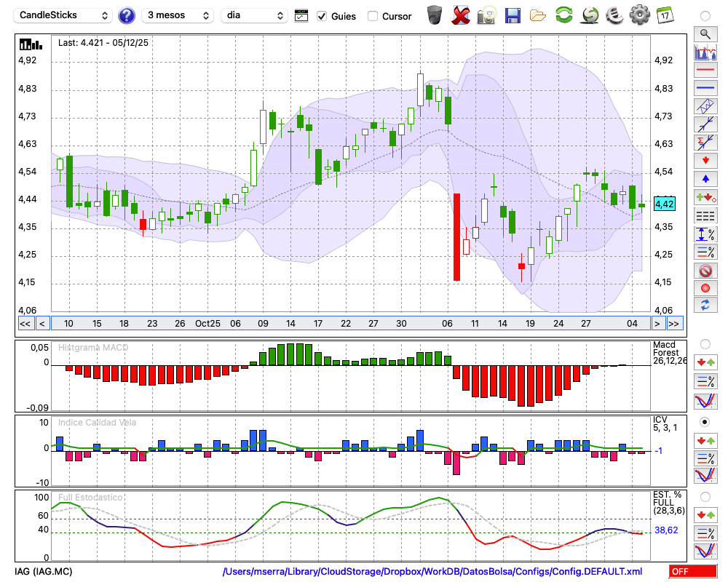Toggle the red OFF button
Screen dimensions: 728x582
693,571
